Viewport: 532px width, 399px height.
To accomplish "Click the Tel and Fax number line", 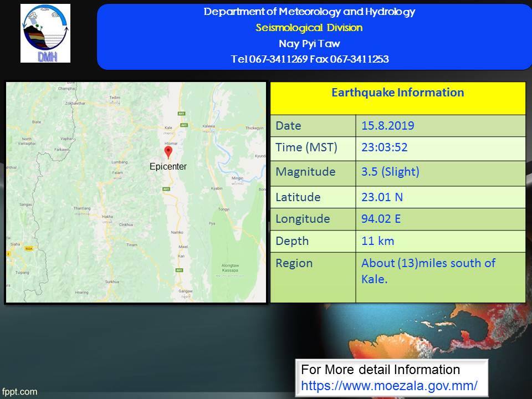I will [x=310, y=59].
